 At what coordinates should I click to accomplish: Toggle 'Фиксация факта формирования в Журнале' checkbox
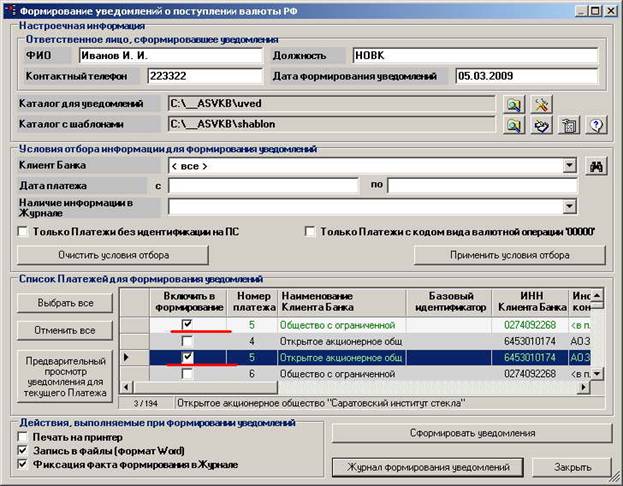[x=24, y=464]
